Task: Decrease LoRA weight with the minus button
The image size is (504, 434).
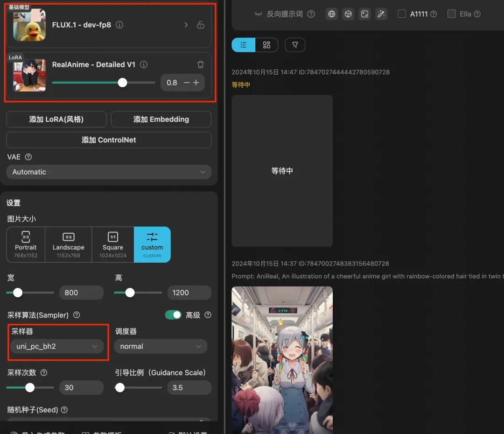Action: pos(186,83)
